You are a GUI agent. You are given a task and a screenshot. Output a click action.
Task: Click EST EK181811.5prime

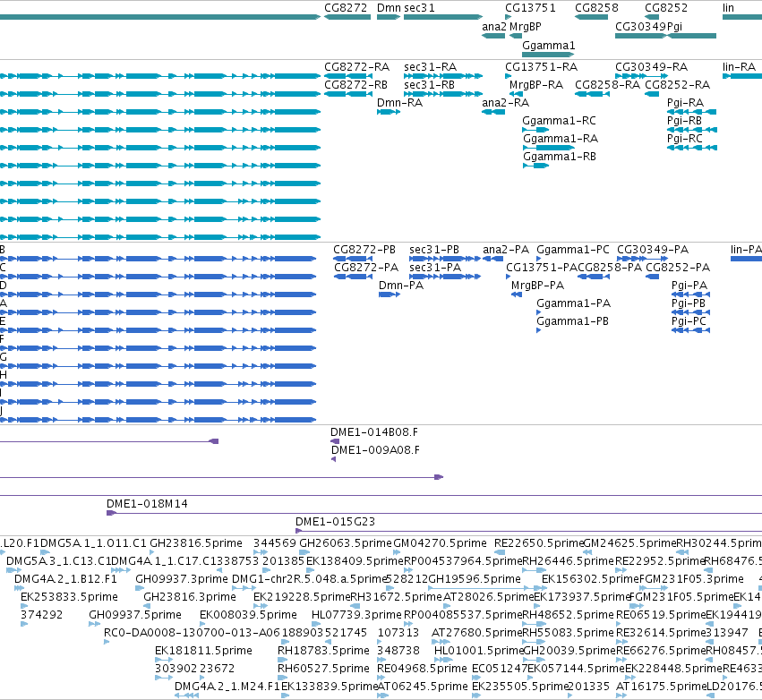(x=203, y=651)
